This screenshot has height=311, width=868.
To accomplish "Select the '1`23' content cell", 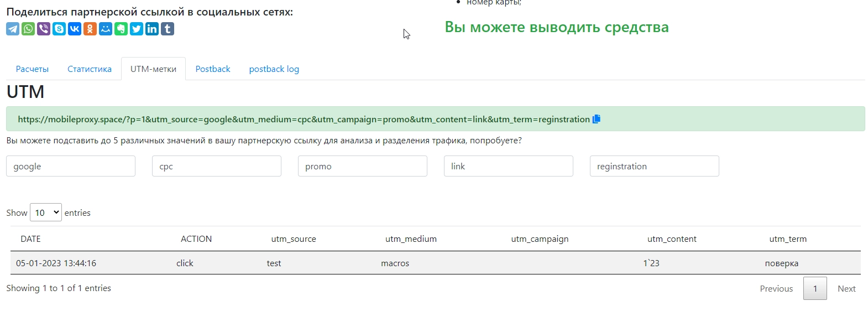I will (651, 263).
